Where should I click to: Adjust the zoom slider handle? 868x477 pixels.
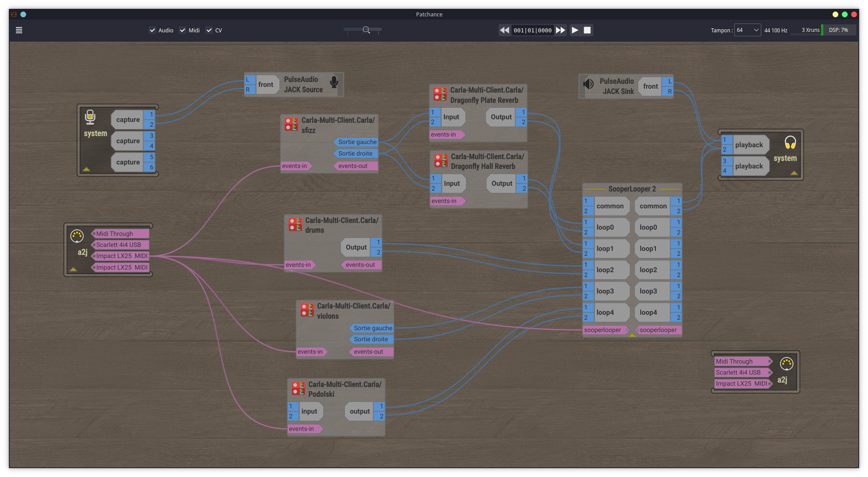(x=366, y=30)
